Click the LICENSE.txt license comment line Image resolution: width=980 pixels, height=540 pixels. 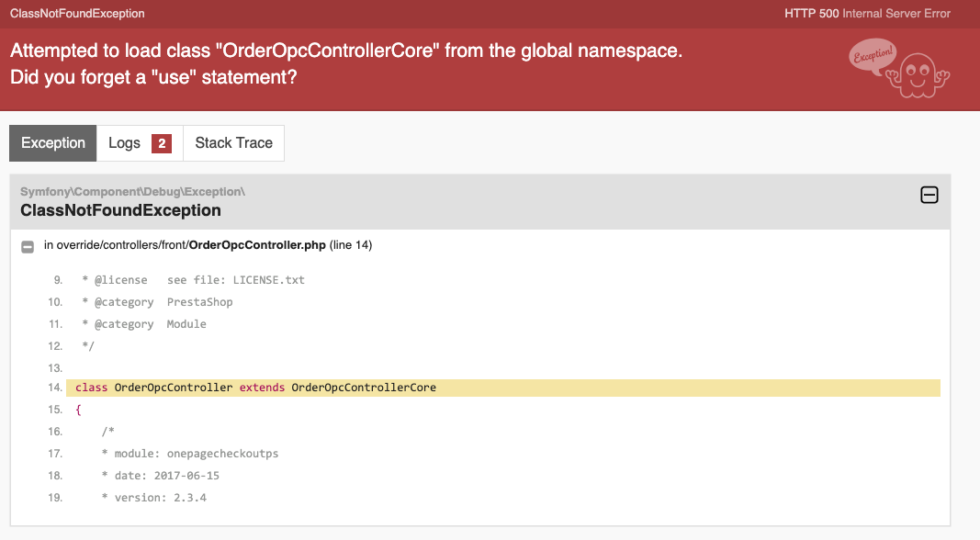click(193, 280)
